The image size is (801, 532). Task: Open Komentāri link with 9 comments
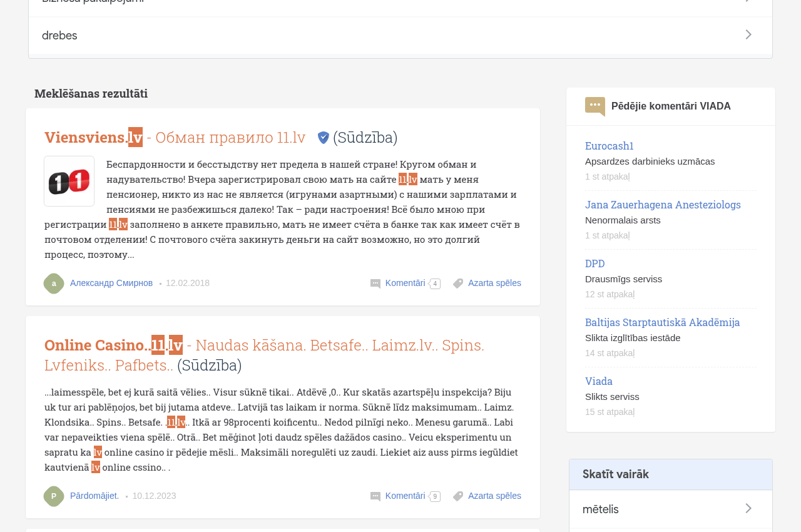tap(406, 496)
